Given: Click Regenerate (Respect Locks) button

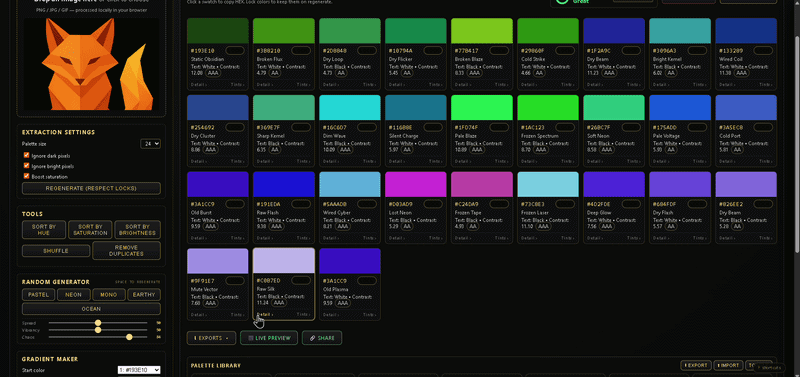Looking at the screenshot, I should click(91, 188).
